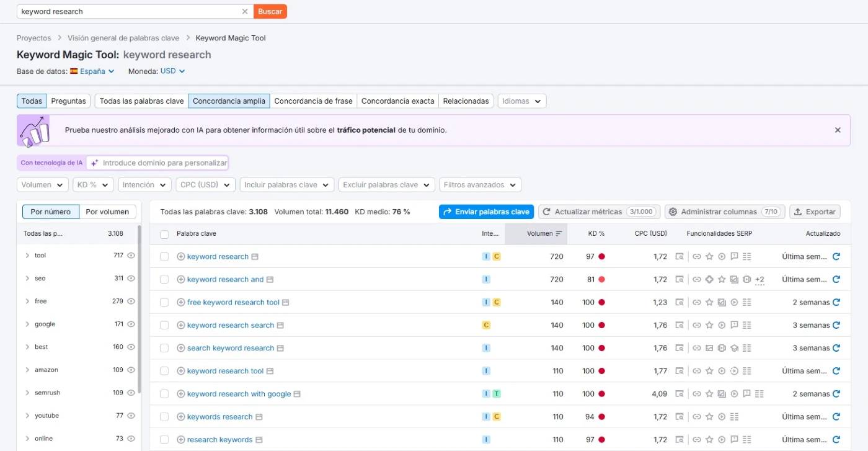The image size is (868, 451).
Task: Select the Concordancia exacta tab
Action: click(397, 100)
